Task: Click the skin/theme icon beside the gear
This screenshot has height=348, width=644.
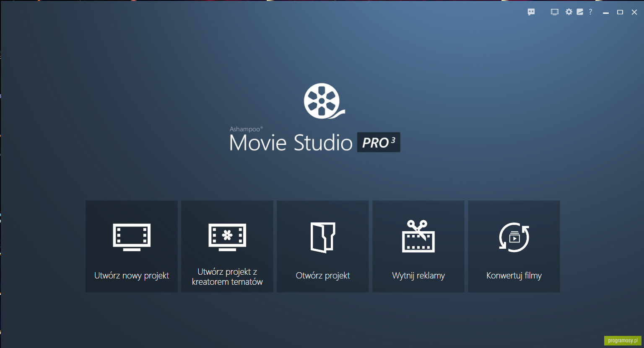Action: [x=580, y=12]
